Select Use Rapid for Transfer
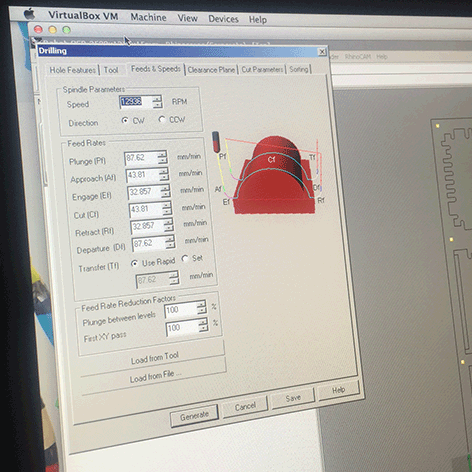The image size is (472, 472). [135, 263]
